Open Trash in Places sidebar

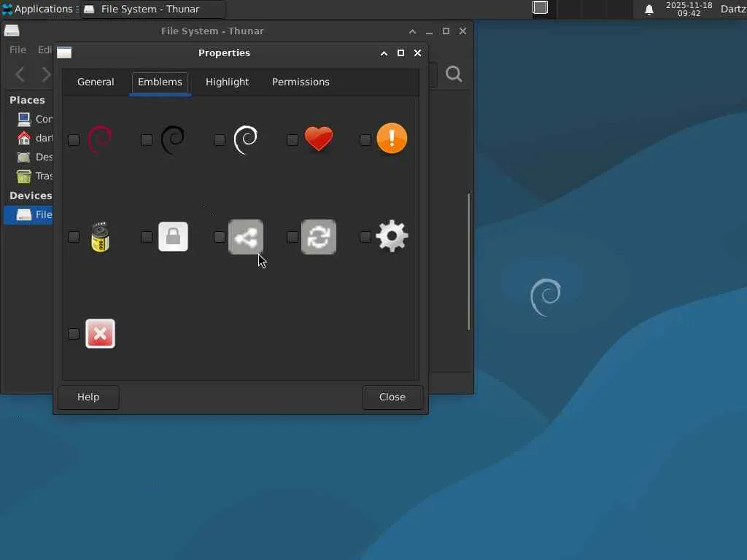point(28,176)
